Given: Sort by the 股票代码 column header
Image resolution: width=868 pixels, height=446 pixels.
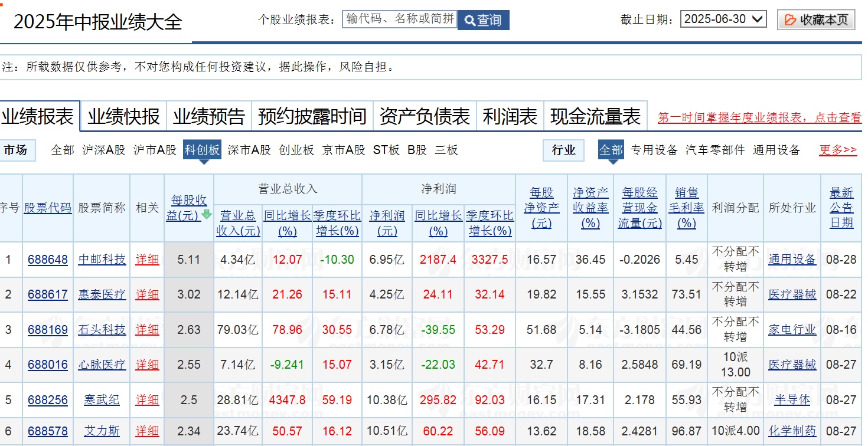Looking at the screenshot, I should 48,208.
